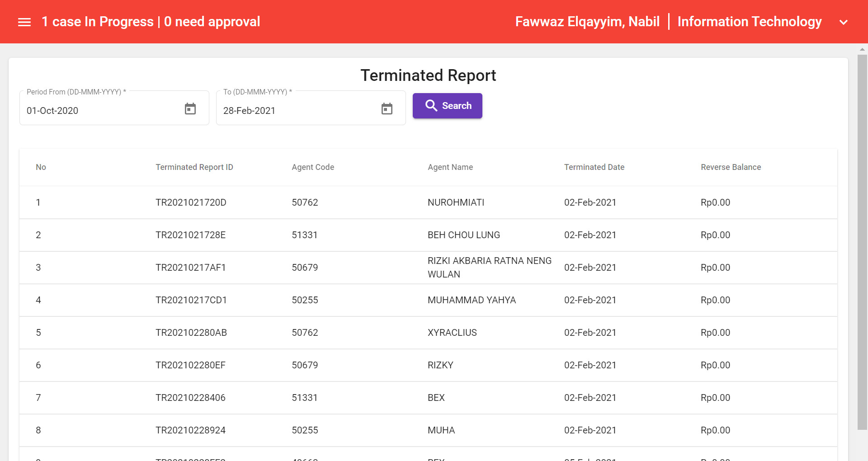Select the Reverse Balance column header
The image size is (868, 461).
point(731,167)
